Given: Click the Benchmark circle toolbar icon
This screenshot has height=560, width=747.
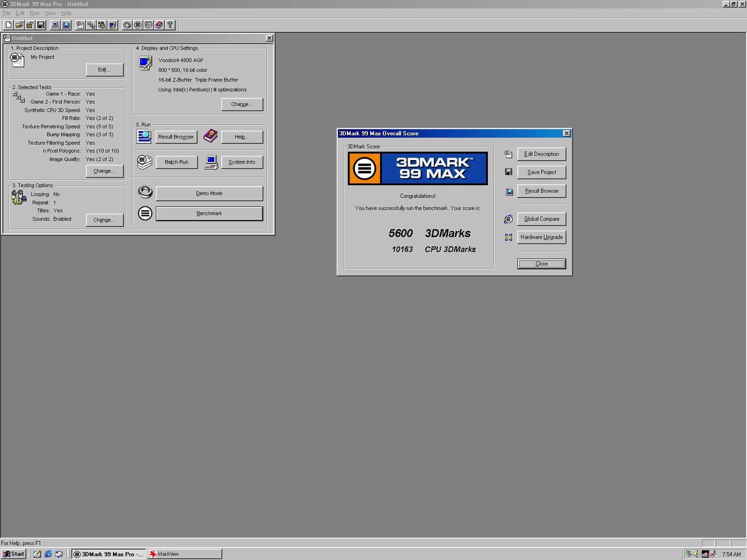Looking at the screenshot, I should click(138, 25).
